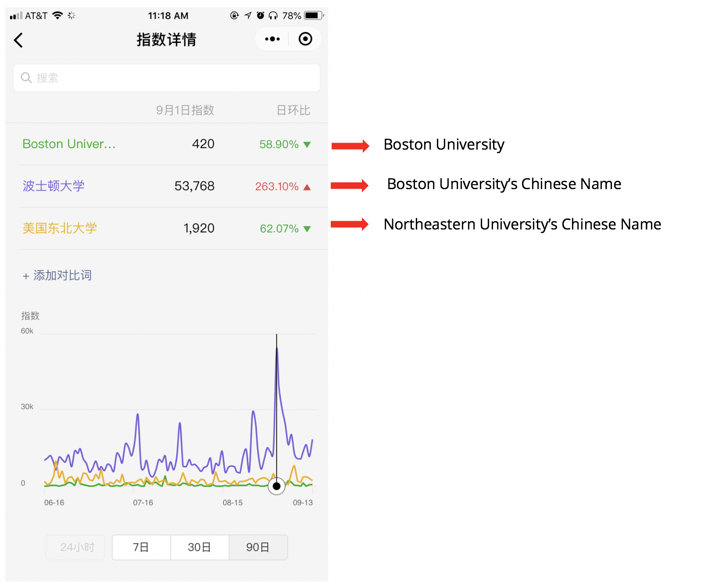Image resolution: width=701 pixels, height=588 pixels.
Task: Tap the headphones status icon
Action: click(x=273, y=15)
